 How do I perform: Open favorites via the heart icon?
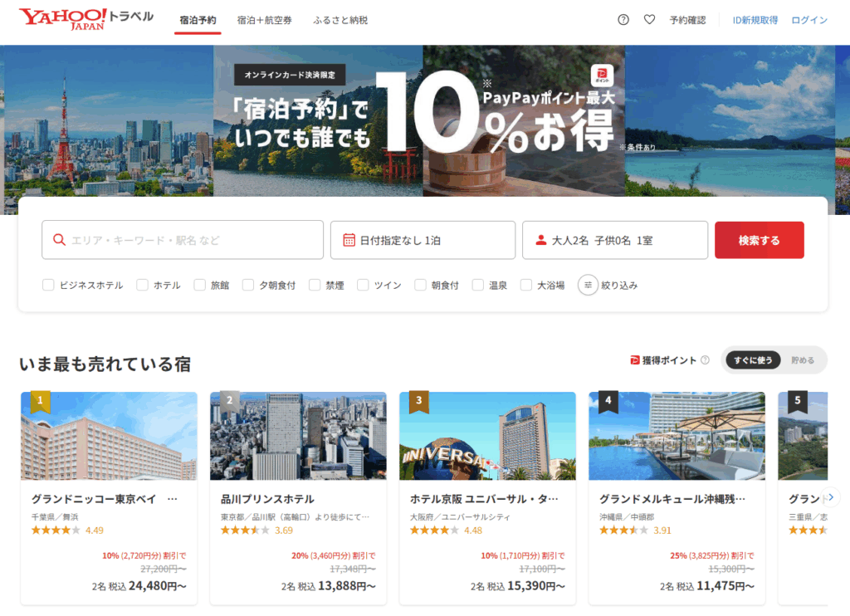(649, 20)
